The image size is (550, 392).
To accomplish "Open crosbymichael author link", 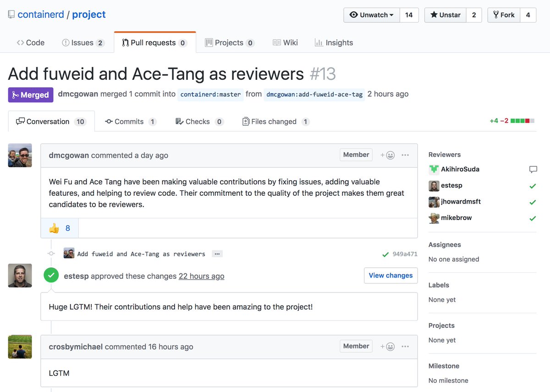I will point(76,347).
